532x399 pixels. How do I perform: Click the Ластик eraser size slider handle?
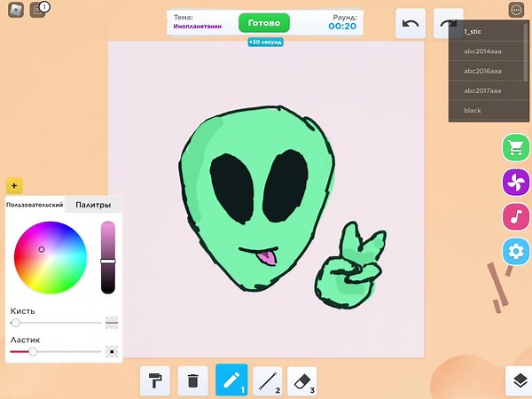[33, 351]
